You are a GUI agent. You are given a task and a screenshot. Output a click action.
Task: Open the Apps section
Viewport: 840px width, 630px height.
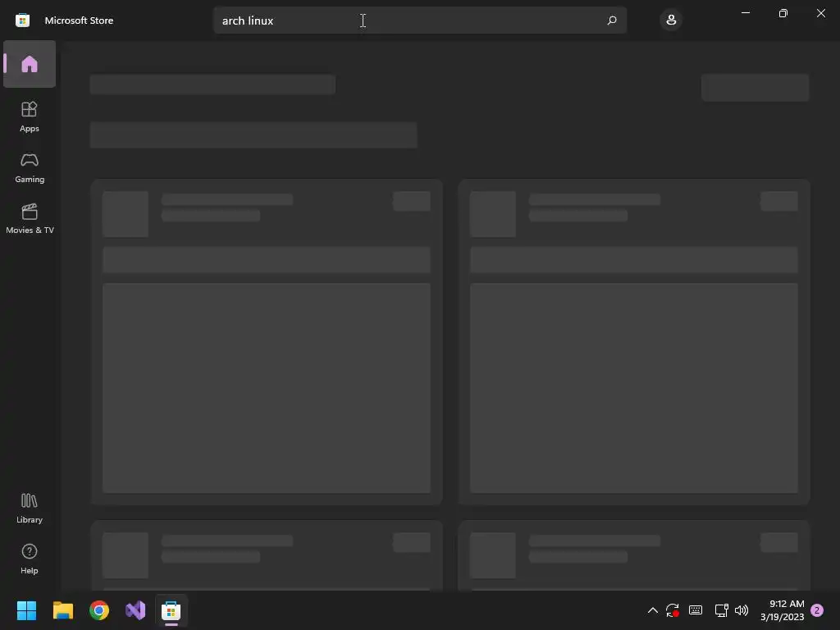click(x=30, y=116)
